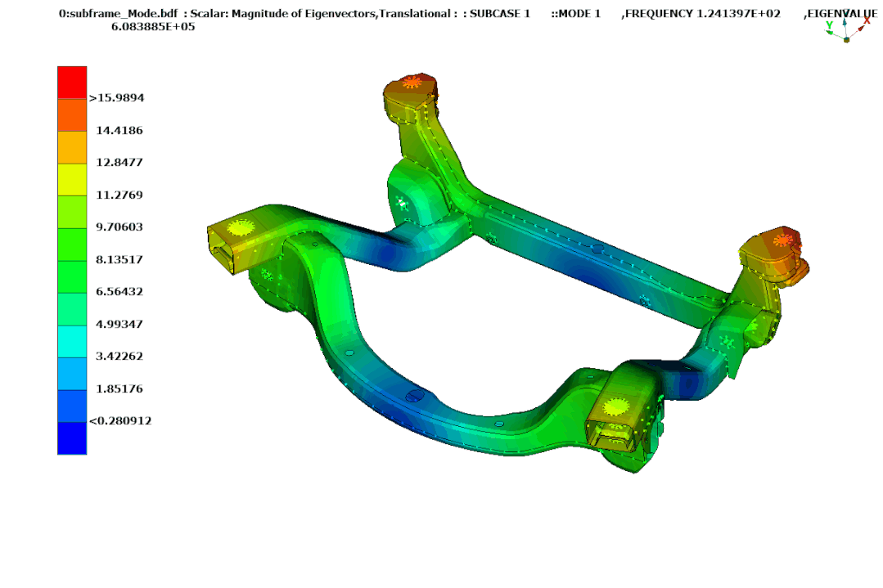
Task: Pick the amber legend band above 12.8477
Action: 72,147
